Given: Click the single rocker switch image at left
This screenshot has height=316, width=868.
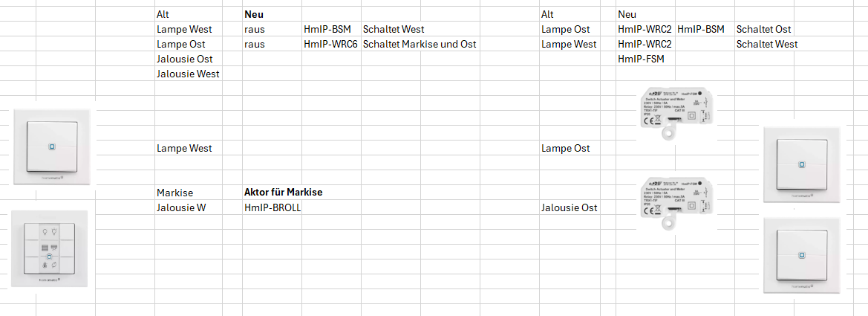Looking at the screenshot, I should pos(50,146).
